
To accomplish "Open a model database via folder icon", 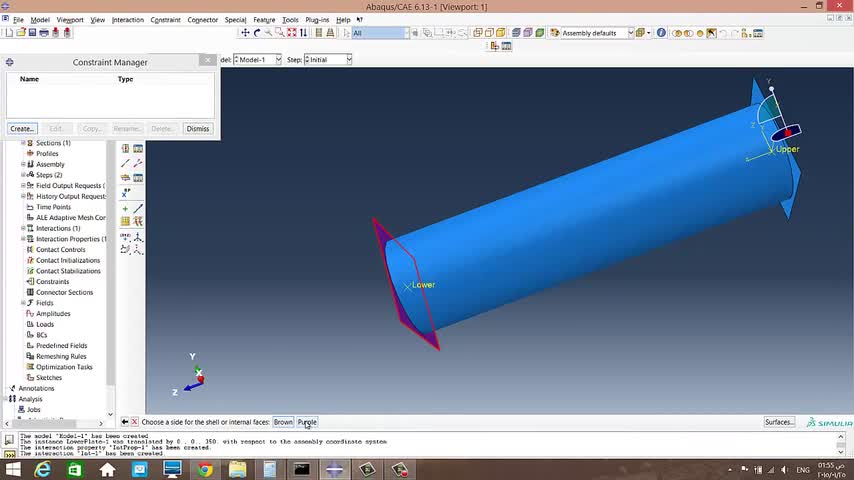I will [x=21, y=33].
